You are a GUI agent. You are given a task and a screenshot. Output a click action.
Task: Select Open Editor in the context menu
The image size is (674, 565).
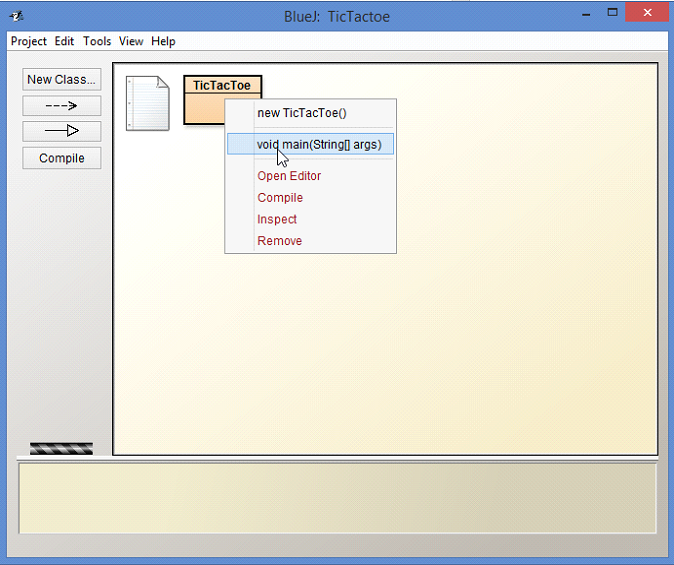310,176
